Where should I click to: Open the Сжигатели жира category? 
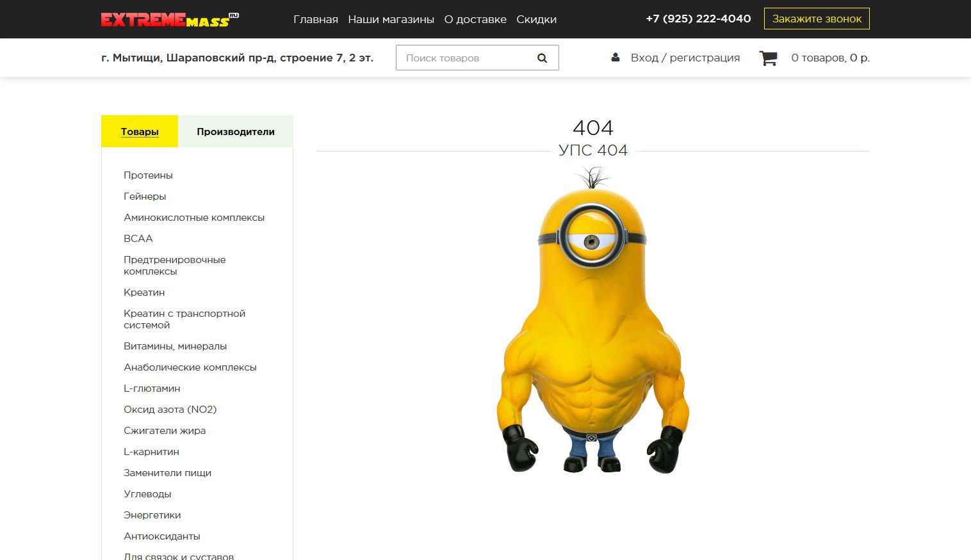165,430
